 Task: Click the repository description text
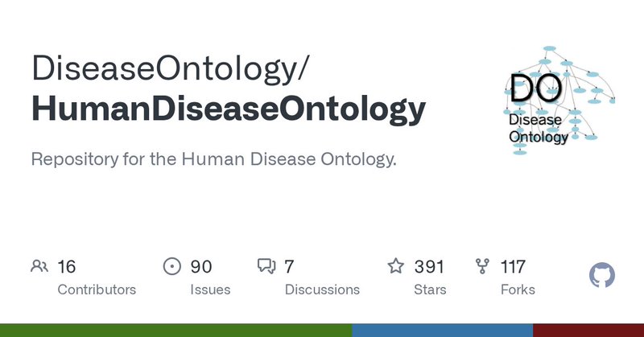tap(213, 158)
